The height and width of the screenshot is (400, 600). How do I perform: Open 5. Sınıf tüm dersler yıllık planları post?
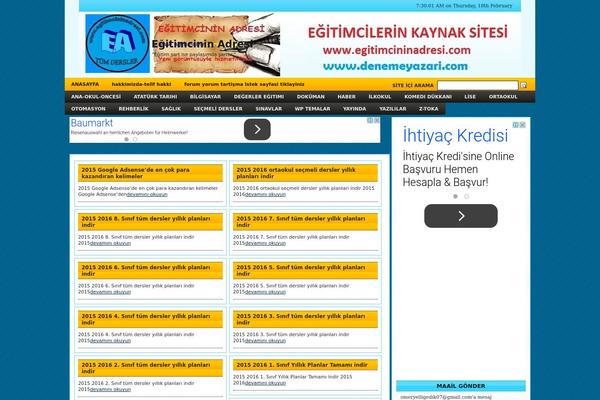coord(300,270)
